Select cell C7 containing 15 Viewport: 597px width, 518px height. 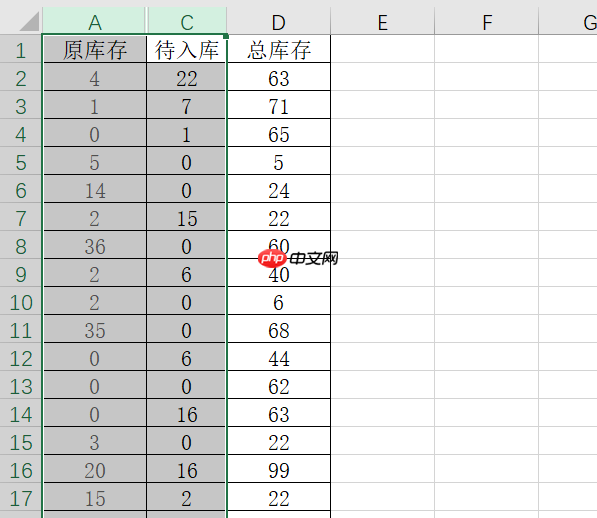click(x=187, y=217)
